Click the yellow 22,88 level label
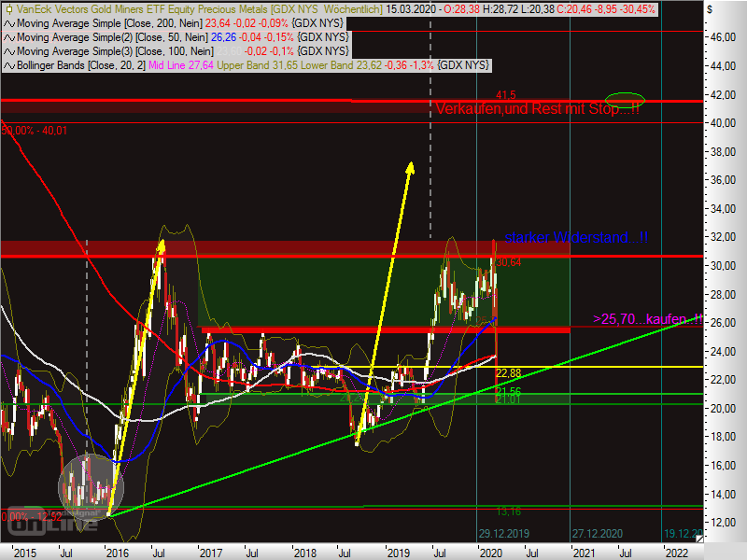747x560 pixels. 508,373
